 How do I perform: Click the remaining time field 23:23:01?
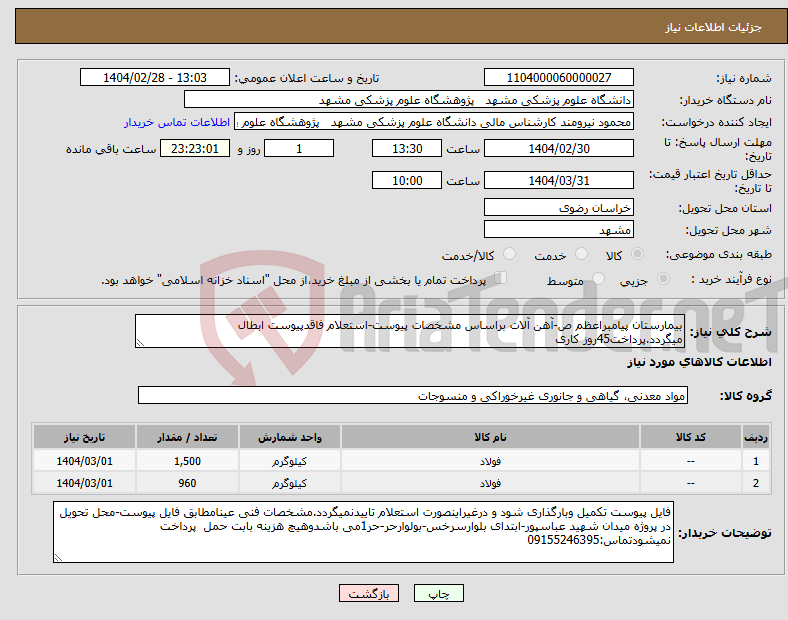coord(195,149)
